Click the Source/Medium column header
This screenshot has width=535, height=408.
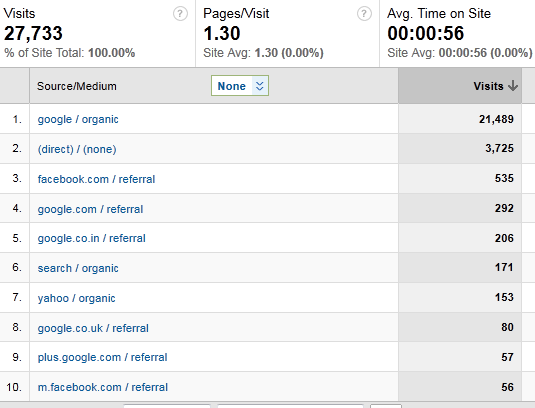77,86
